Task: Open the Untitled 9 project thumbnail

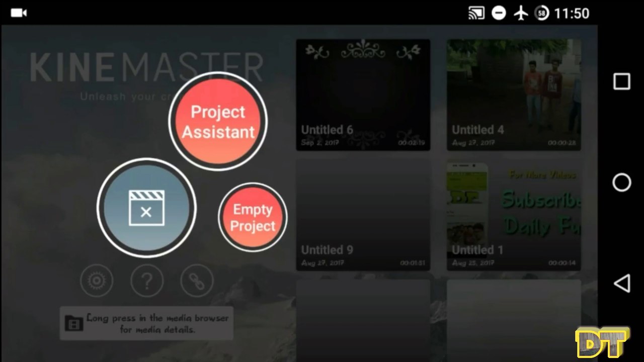Action: coord(363,215)
